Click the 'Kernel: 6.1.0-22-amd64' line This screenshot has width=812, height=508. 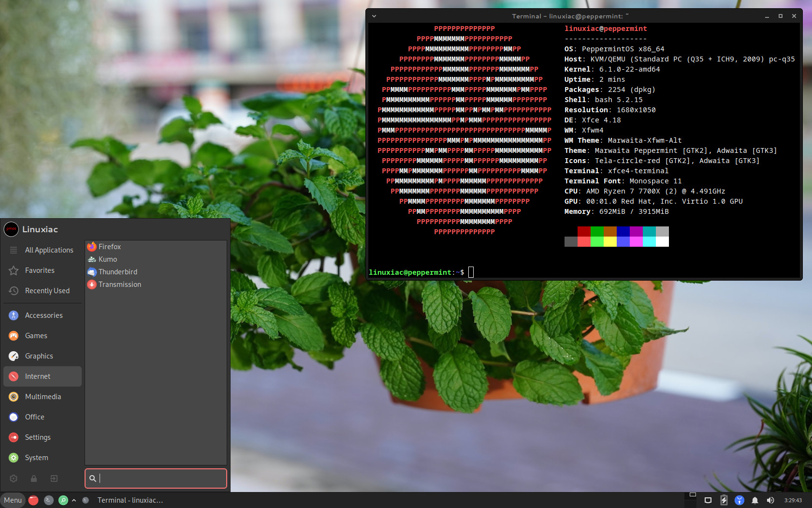pos(612,69)
